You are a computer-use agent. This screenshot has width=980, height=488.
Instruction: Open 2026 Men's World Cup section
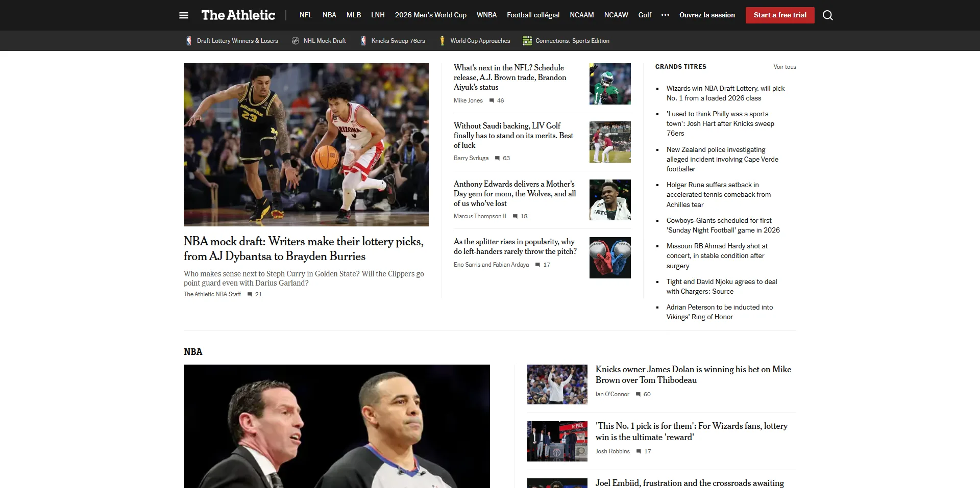click(431, 15)
